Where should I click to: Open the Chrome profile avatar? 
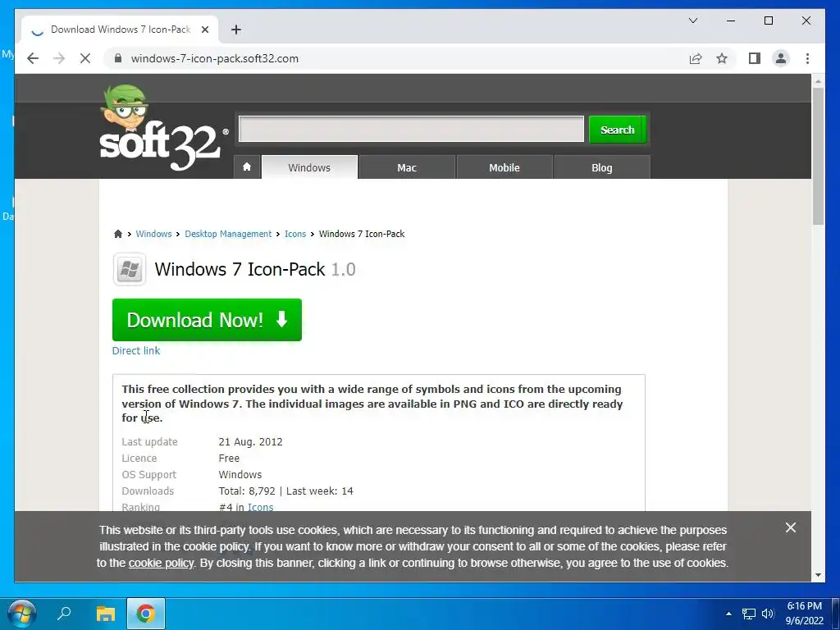(781, 58)
